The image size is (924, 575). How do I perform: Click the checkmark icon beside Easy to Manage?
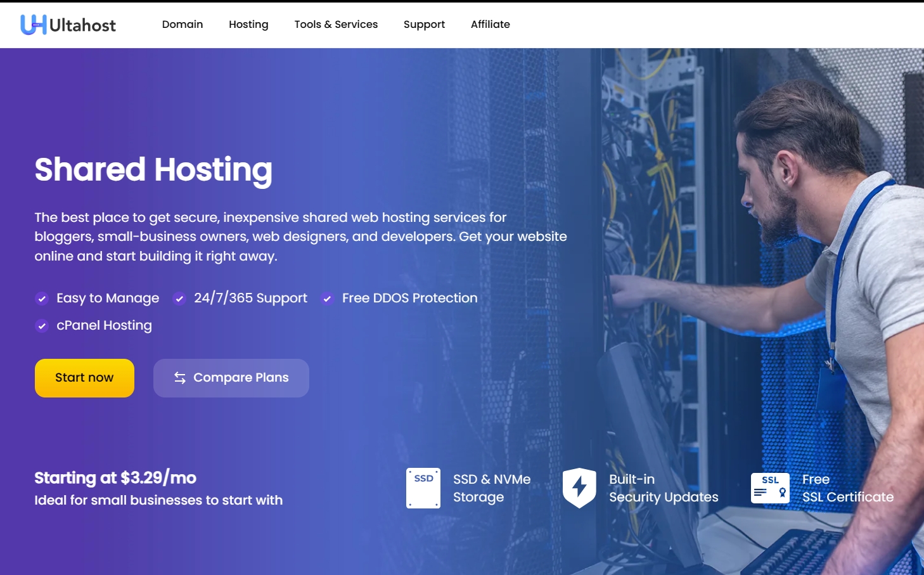(42, 299)
